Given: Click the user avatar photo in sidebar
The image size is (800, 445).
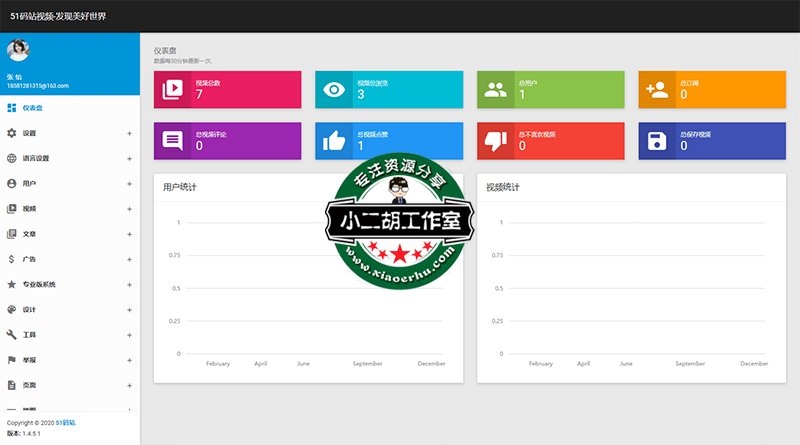Looking at the screenshot, I should click(x=18, y=52).
